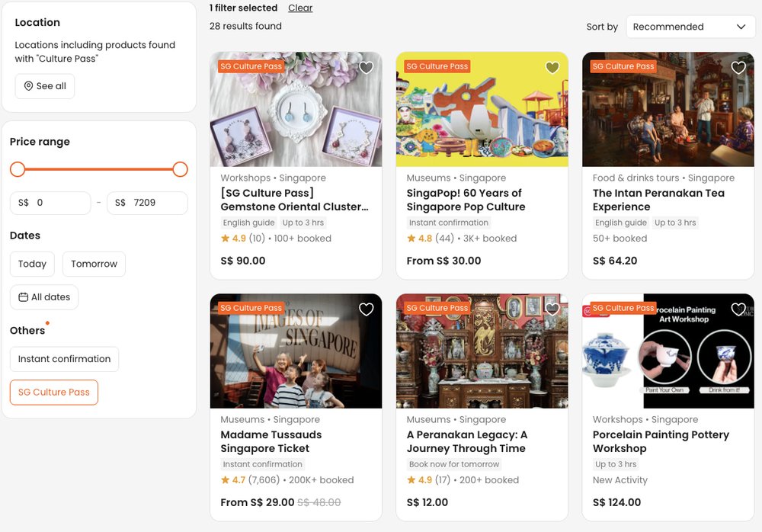762x532 pixels.
Task: Click the maximum price slider handle
Action: pos(181,169)
